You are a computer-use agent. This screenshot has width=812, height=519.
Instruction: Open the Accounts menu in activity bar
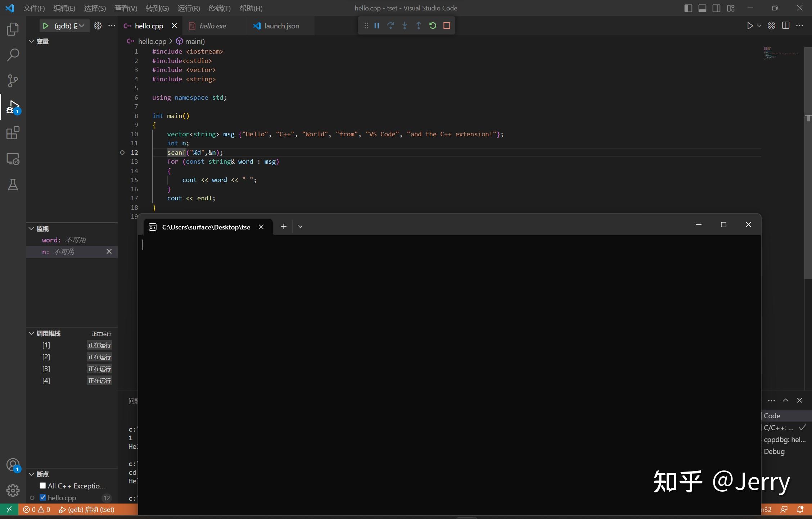tap(13, 465)
